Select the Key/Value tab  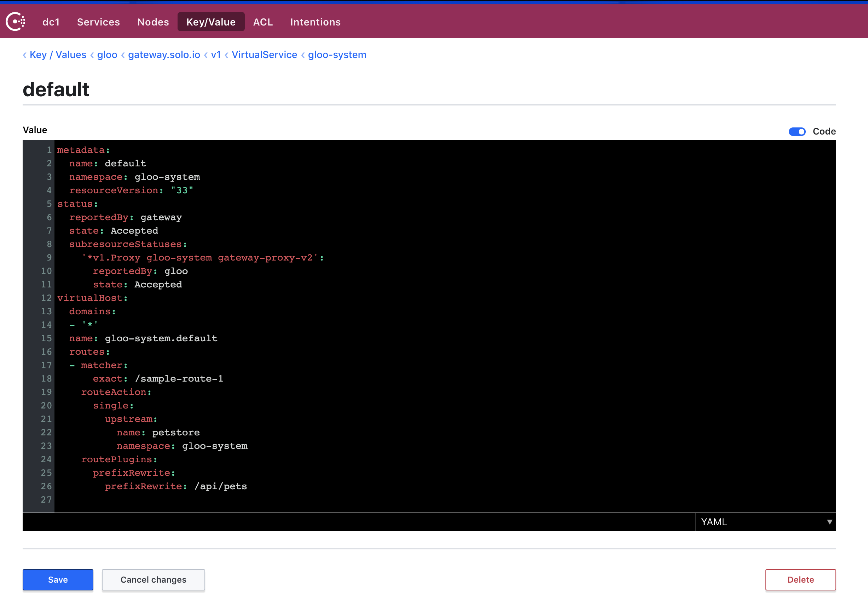tap(211, 22)
